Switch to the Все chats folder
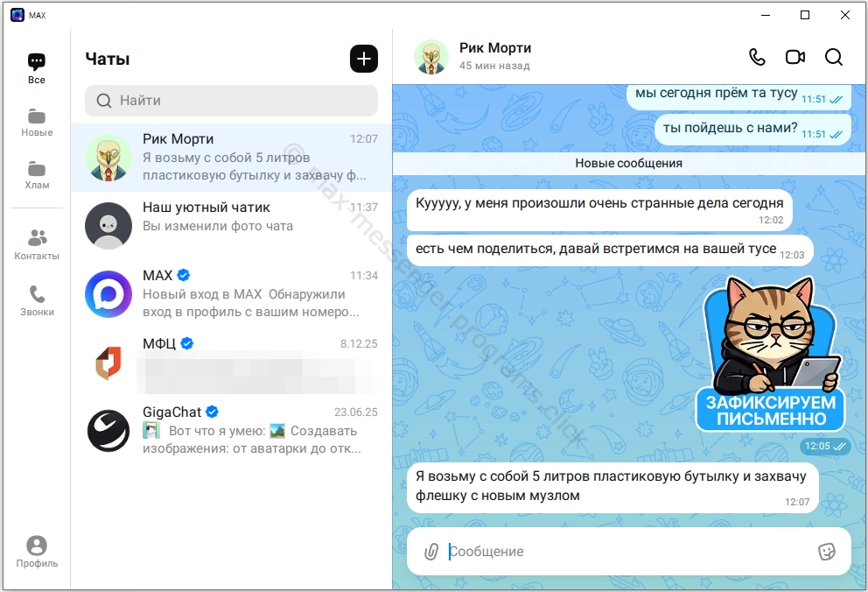Screen dimensions: 868x592 [x=37, y=68]
